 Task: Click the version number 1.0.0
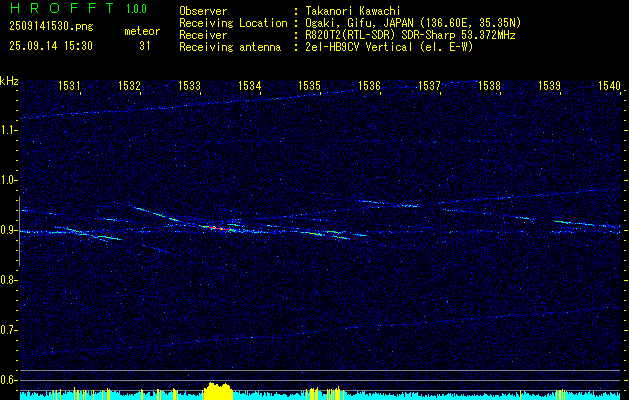(136, 9)
